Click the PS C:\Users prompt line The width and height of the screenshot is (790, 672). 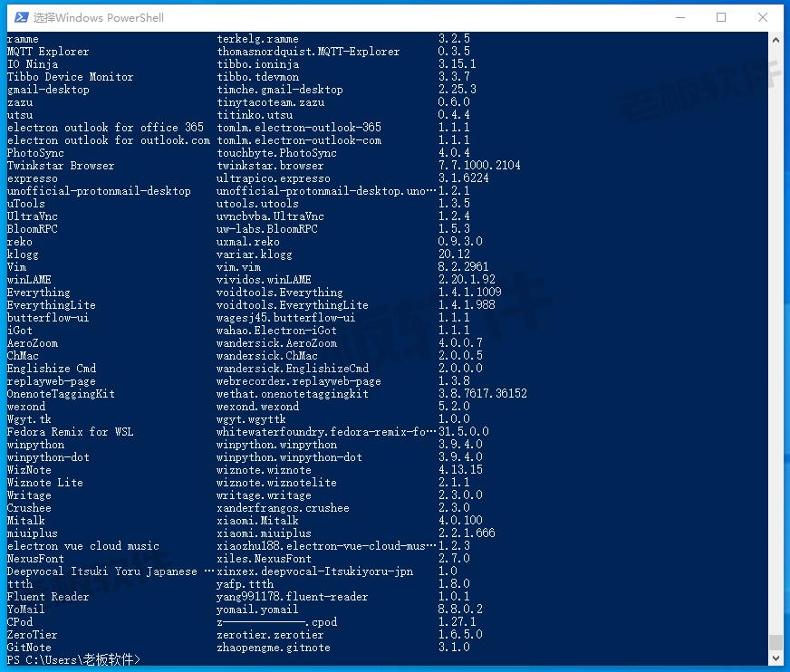coord(73,660)
